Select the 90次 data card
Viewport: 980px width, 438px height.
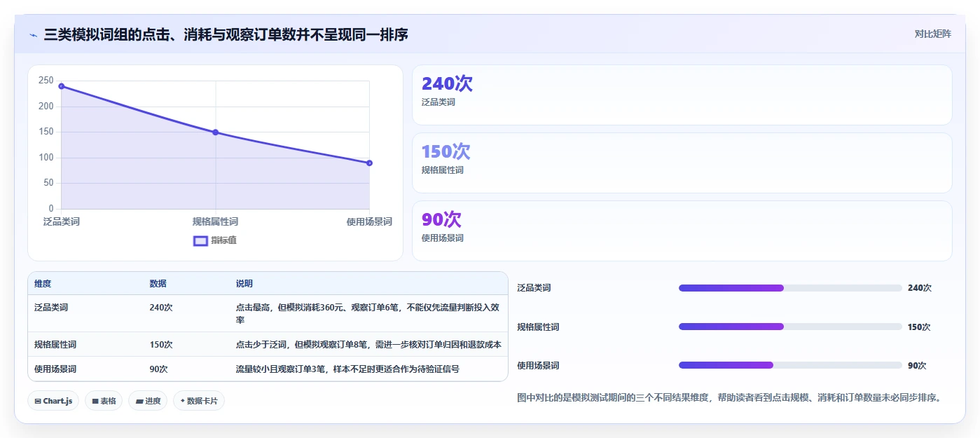pyautogui.click(x=682, y=231)
